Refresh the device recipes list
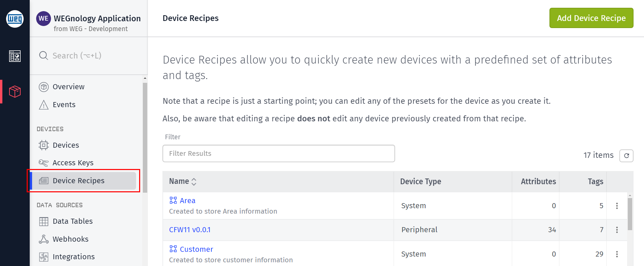 (x=626, y=155)
